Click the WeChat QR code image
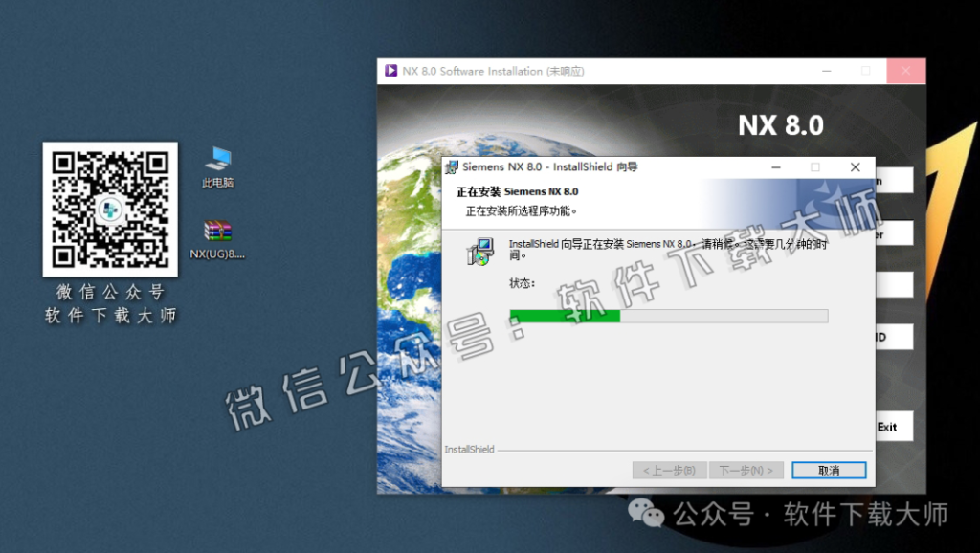The image size is (980, 553). (110, 210)
